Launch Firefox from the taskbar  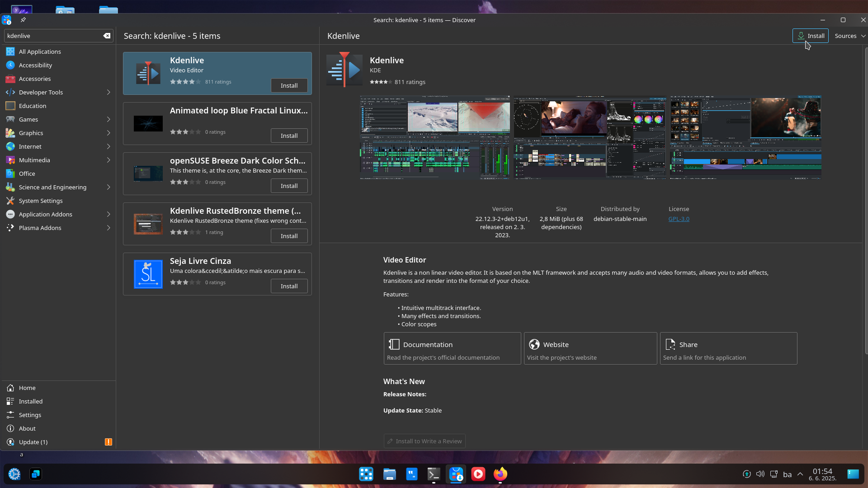(500, 474)
